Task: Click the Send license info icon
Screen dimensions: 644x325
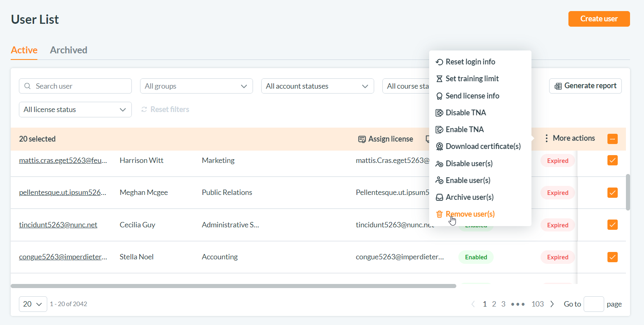Action: click(x=439, y=96)
